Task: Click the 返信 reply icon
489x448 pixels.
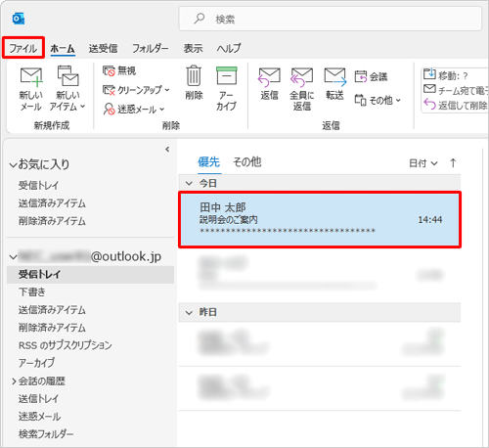Action: point(269,77)
